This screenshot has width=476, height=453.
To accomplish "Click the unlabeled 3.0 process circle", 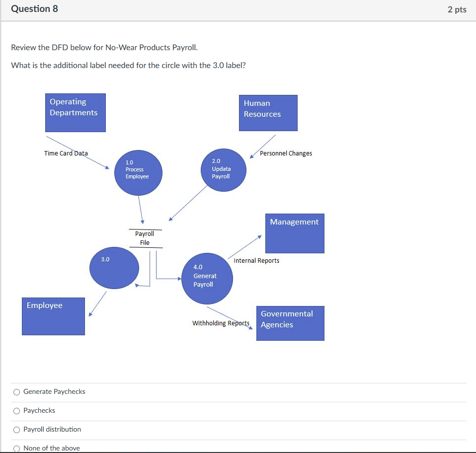I will click(114, 268).
